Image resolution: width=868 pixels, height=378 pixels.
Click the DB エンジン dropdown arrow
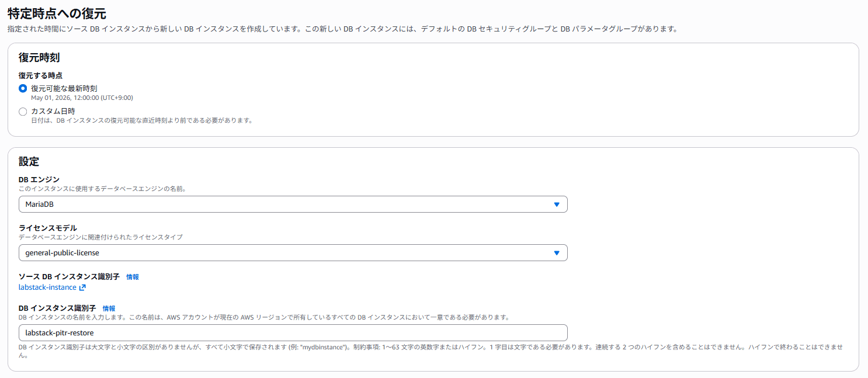[x=557, y=204]
